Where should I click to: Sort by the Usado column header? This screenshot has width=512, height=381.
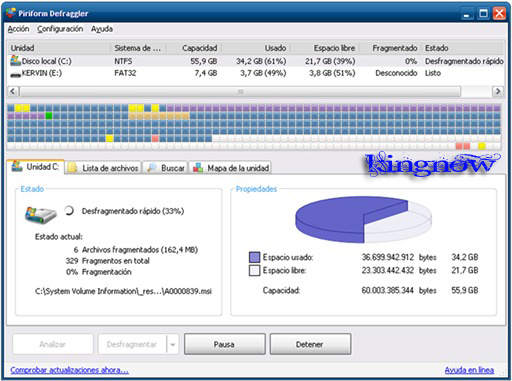click(256, 48)
